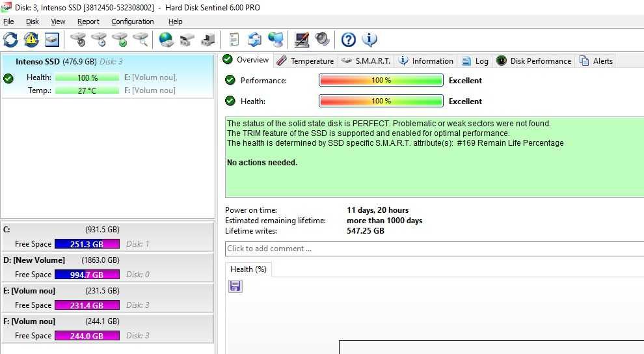
Task: Click the globe over disk toolbar icon
Action: [166, 40]
